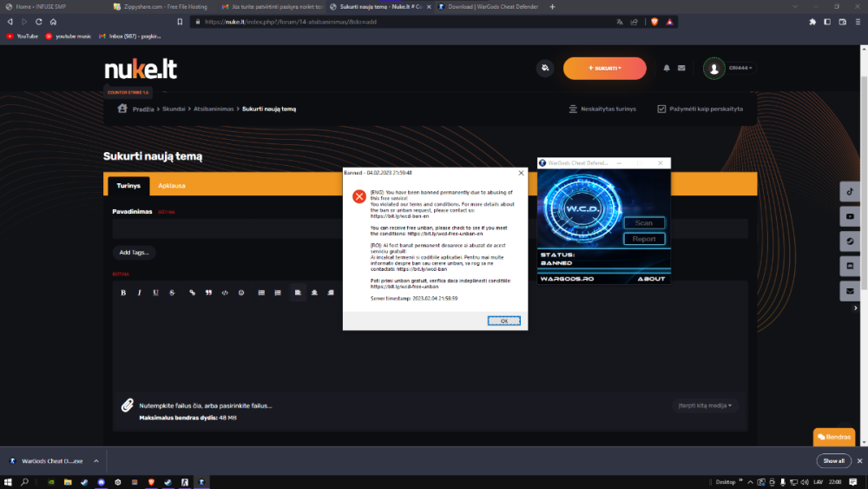Open YouTube bookmark
868x489 pixels.
click(x=23, y=36)
